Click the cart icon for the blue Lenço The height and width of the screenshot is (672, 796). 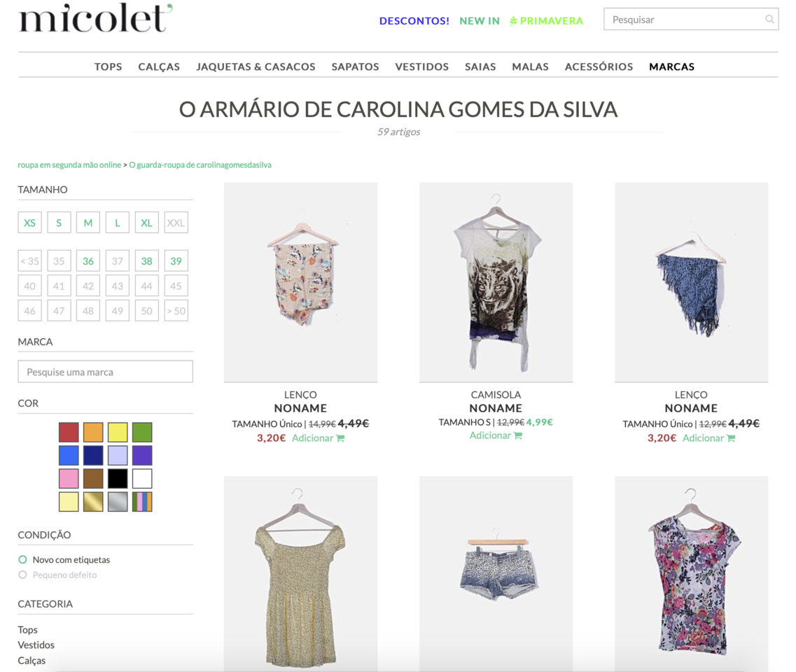point(731,438)
